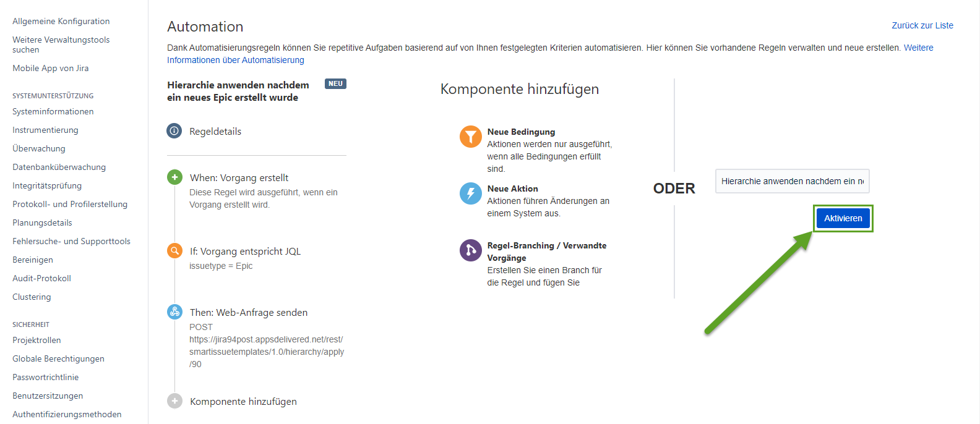Click the green plus trigger icon
980x424 pixels.
pyautogui.click(x=174, y=177)
